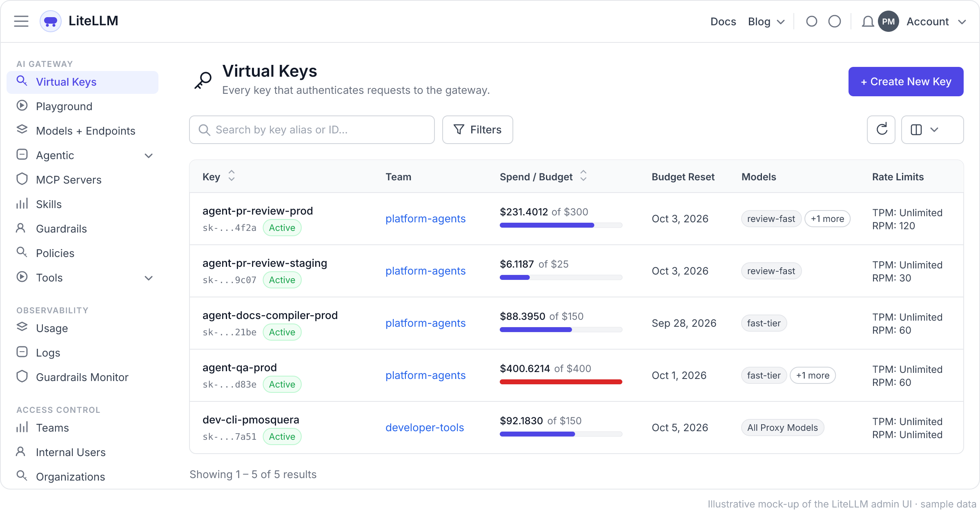The width and height of the screenshot is (980, 514).
Task: Click the first circle icon in the header
Action: point(812,21)
